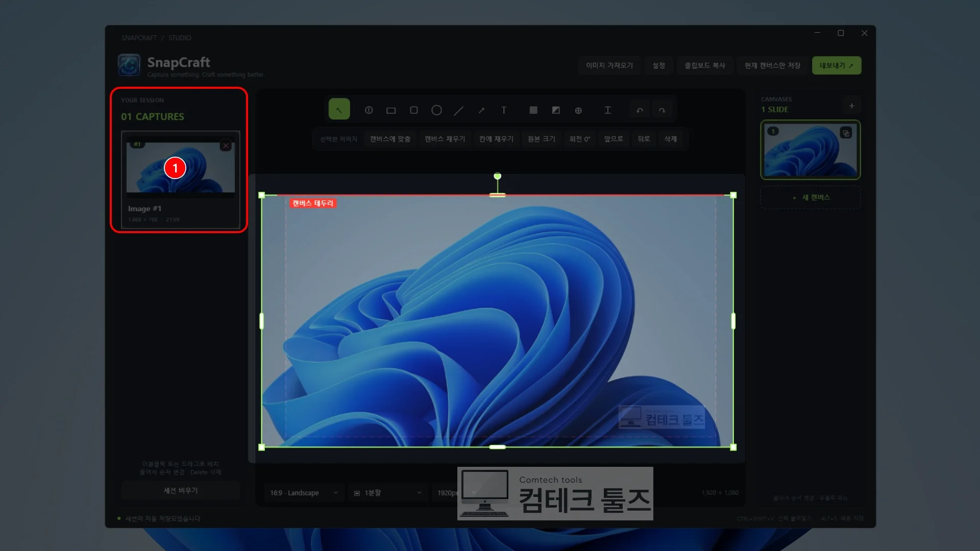Open the 16:9 Landscape ratio dropdown
The width and height of the screenshot is (980, 551).
304,493
